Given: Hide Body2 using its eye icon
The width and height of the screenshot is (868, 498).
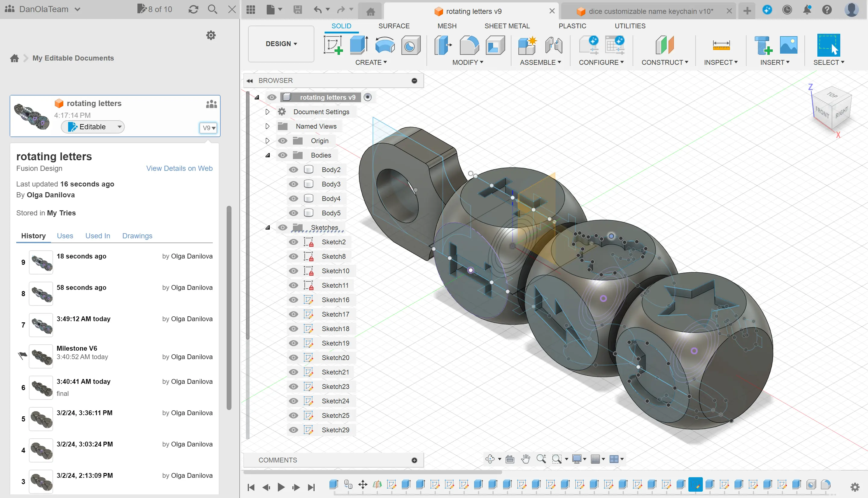Looking at the screenshot, I should point(293,170).
